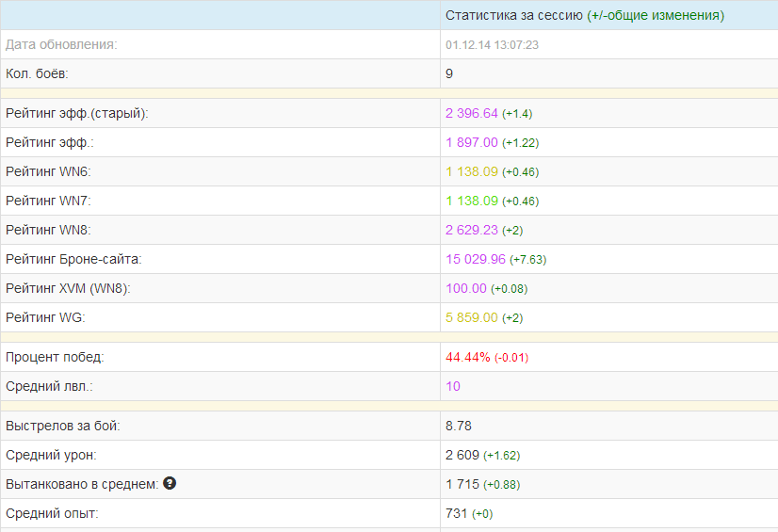The image size is (778, 532).
Task: Click the Средний опыт value 731
Action: (455, 513)
